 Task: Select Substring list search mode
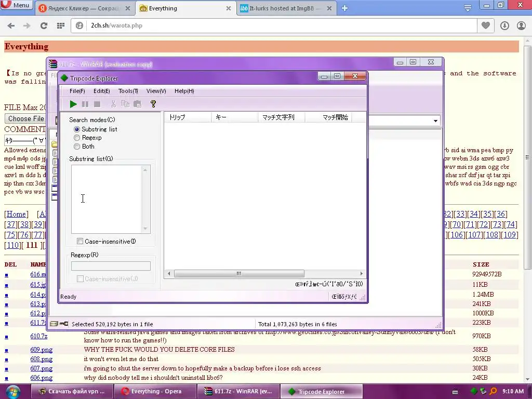point(77,129)
